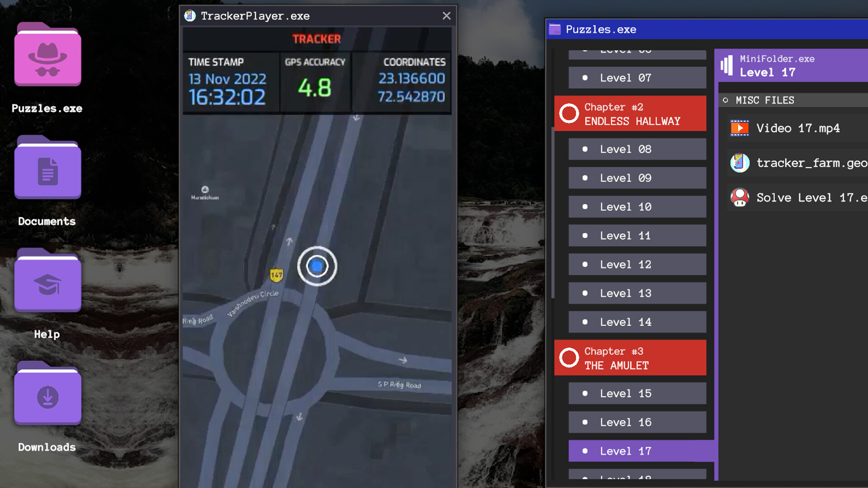Viewport: 868px width, 488px height.
Task: Toggle the Chapter #2 ENDLESS HALLWAY ring
Action: click(569, 113)
